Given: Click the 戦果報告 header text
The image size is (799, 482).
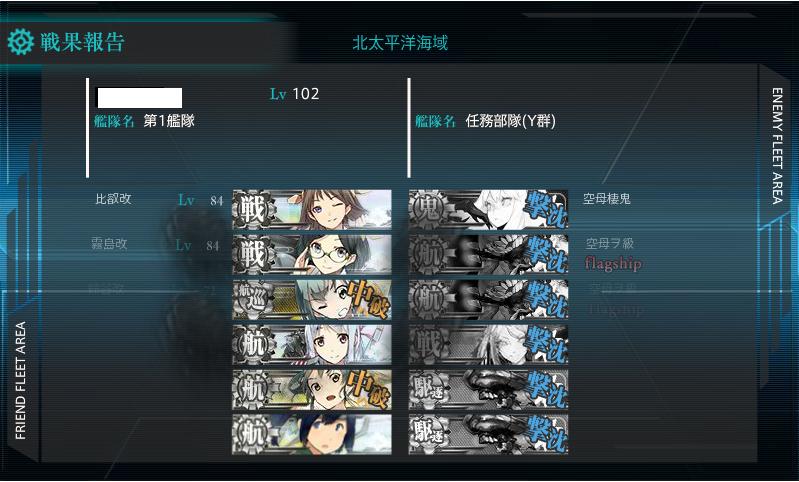Looking at the screenshot, I should click(x=83, y=42).
